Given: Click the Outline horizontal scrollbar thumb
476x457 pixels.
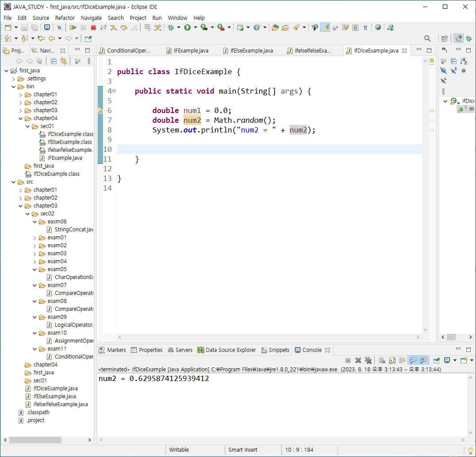Looking at the screenshot, I should pyautogui.click(x=451, y=337).
